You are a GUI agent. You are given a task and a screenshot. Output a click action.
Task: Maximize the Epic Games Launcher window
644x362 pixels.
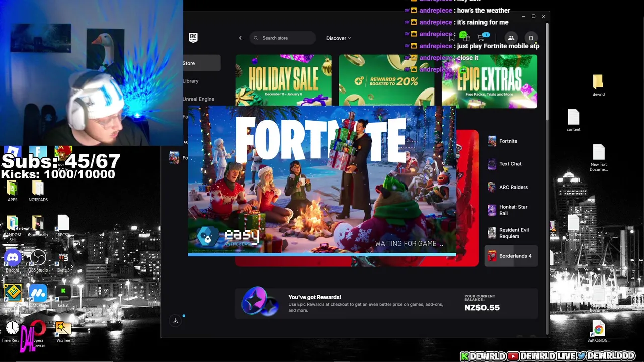tap(533, 16)
